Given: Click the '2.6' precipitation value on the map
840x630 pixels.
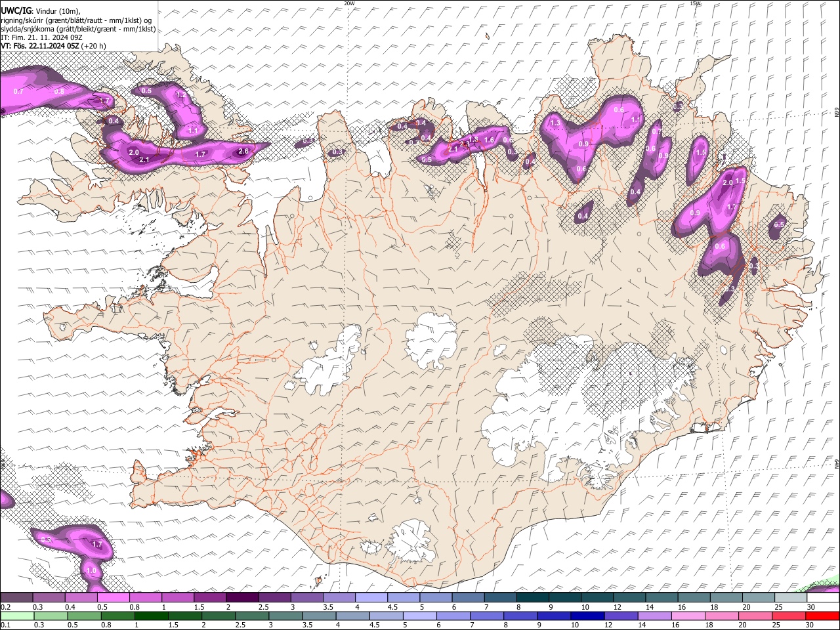Looking at the screenshot, I should click(243, 152).
